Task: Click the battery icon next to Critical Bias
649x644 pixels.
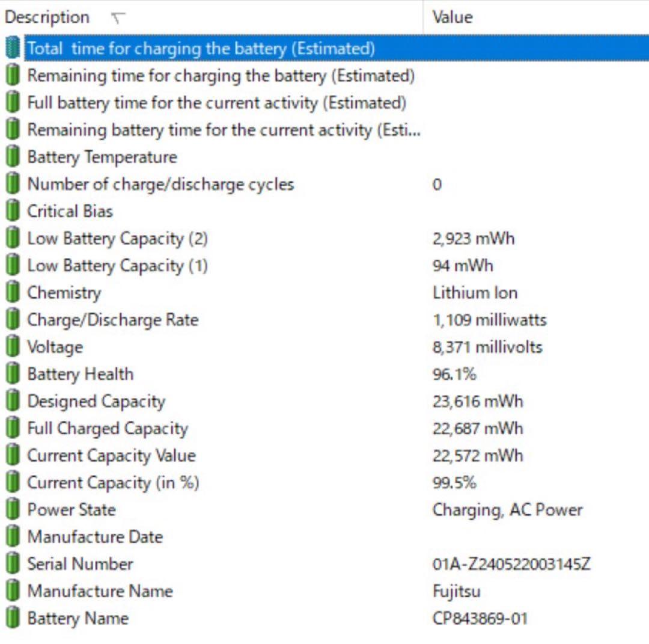Action: coord(13,210)
